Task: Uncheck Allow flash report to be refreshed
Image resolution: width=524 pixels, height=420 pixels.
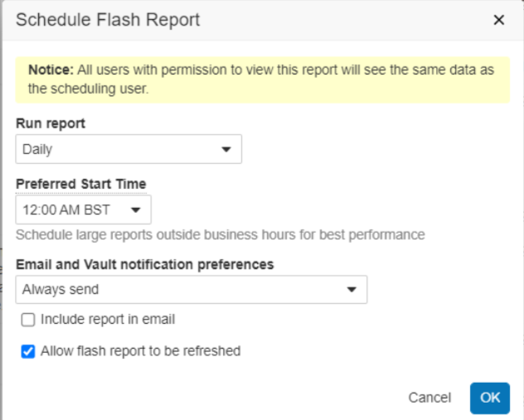Action: 28,351
